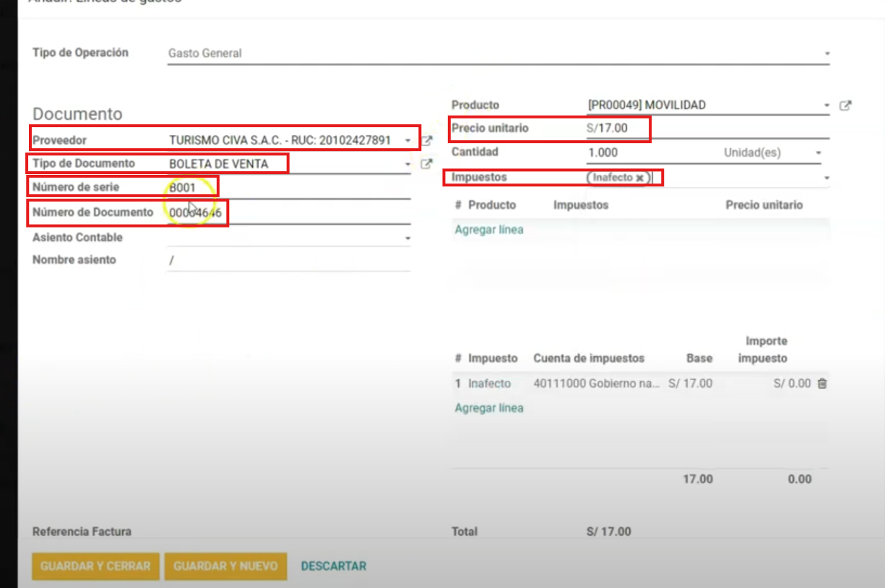Expand the Tipo de Operación dropdown
Image resolution: width=885 pixels, height=588 pixels.
click(826, 53)
